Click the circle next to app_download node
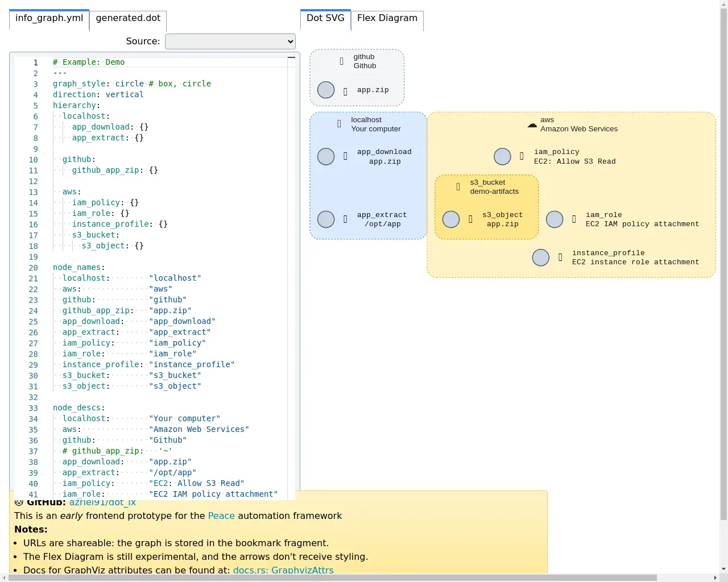This screenshot has height=582, width=728. [x=326, y=156]
